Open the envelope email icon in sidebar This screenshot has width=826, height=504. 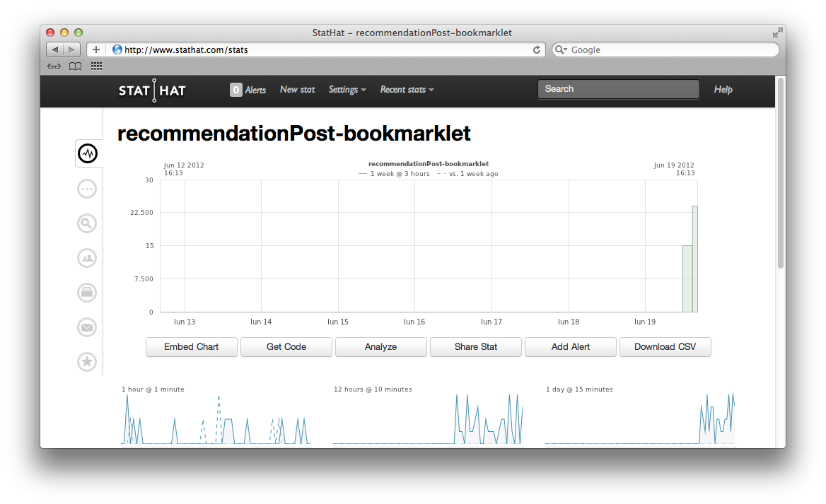click(86, 327)
